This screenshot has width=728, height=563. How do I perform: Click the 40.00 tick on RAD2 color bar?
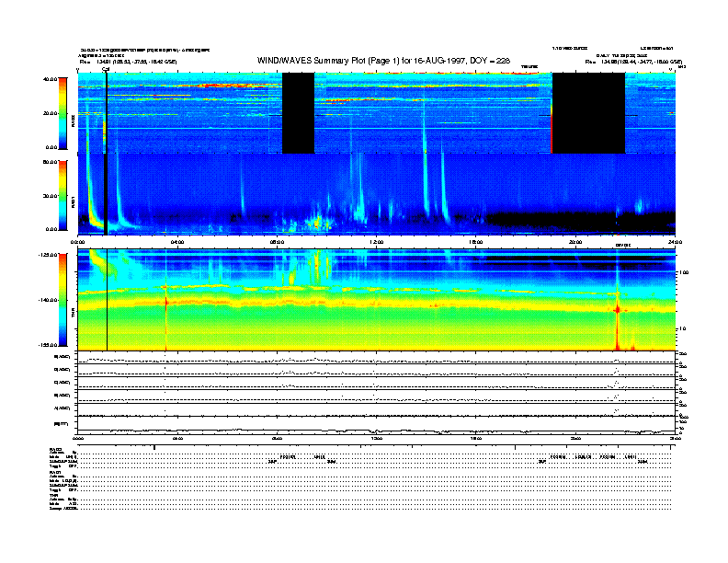click(x=50, y=79)
